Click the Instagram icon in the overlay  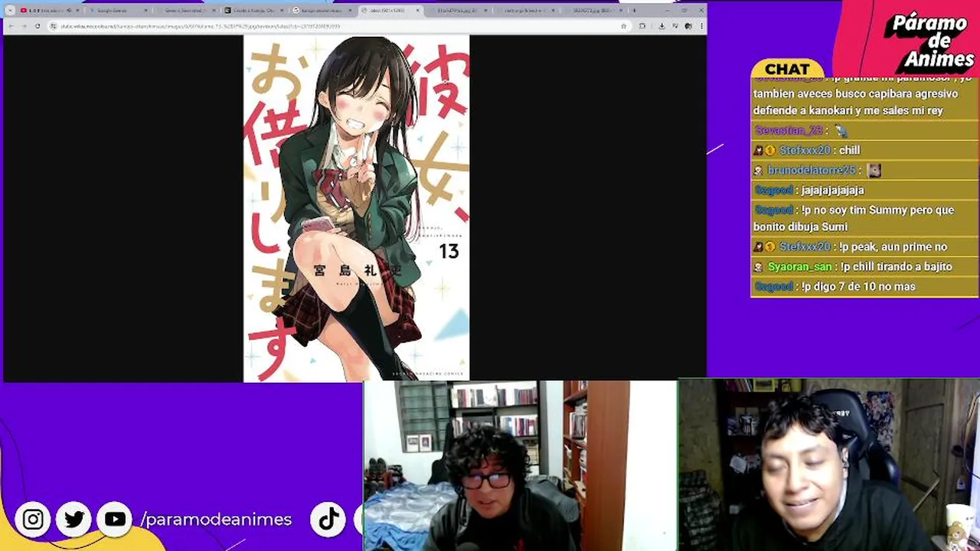tap(33, 520)
